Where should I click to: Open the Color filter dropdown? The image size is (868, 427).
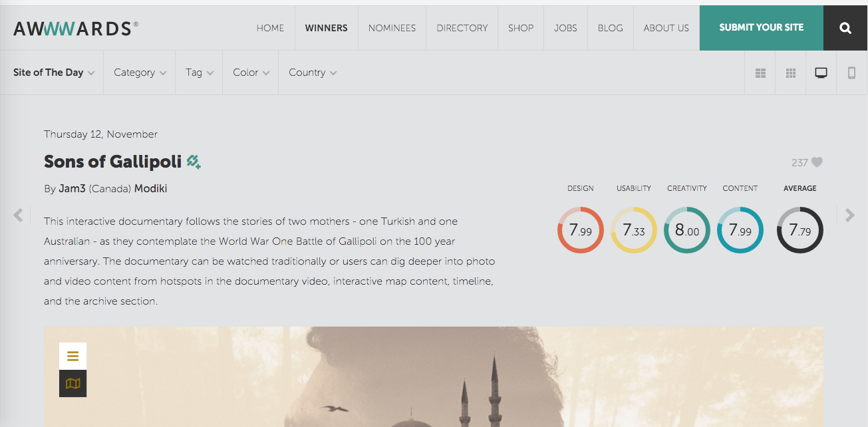click(251, 72)
